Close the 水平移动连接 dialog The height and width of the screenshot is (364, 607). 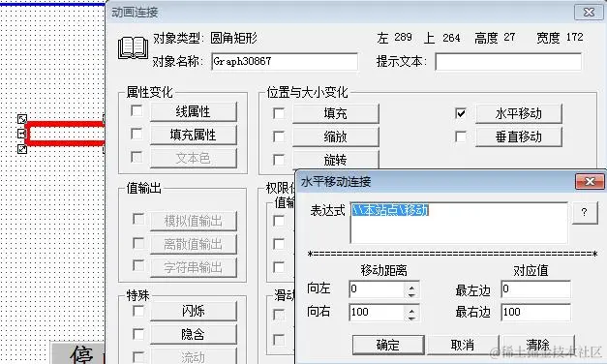590,181
